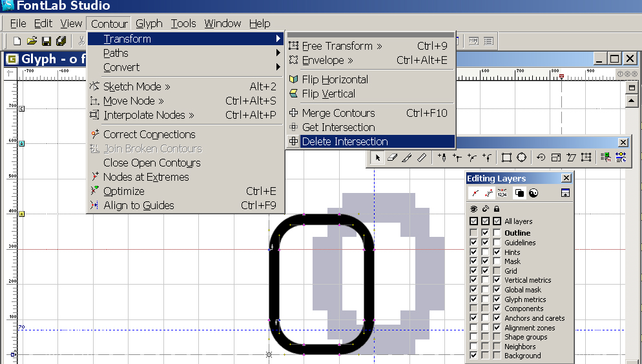The height and width of the screenshot is (364, 642).
Task: Choose Align to Guides menu item
Action: pos(185,205)
